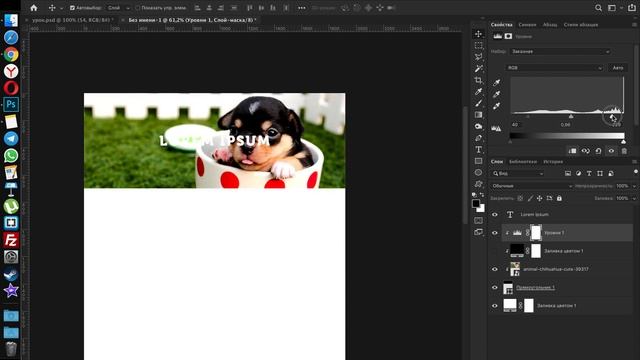This screenshot has height=360, width=640.
Task: Hide the Lorem Ipsum text layer
Action: (x=495, y=214)
